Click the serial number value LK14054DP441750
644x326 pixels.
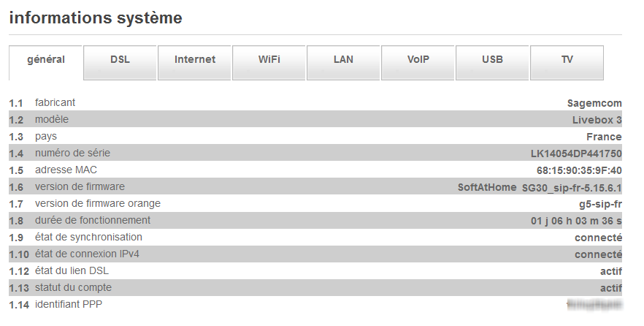[576, 153]
